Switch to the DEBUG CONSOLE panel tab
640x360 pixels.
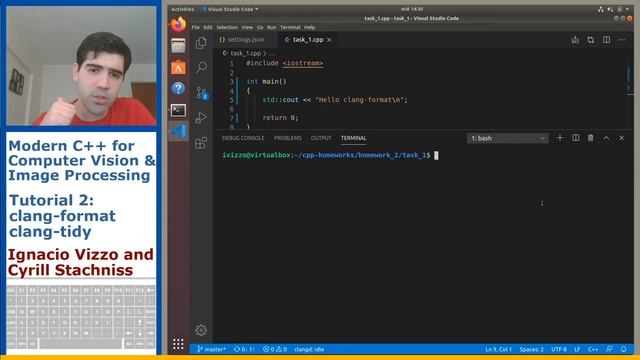pyautogui.click(x=243, y=138)
